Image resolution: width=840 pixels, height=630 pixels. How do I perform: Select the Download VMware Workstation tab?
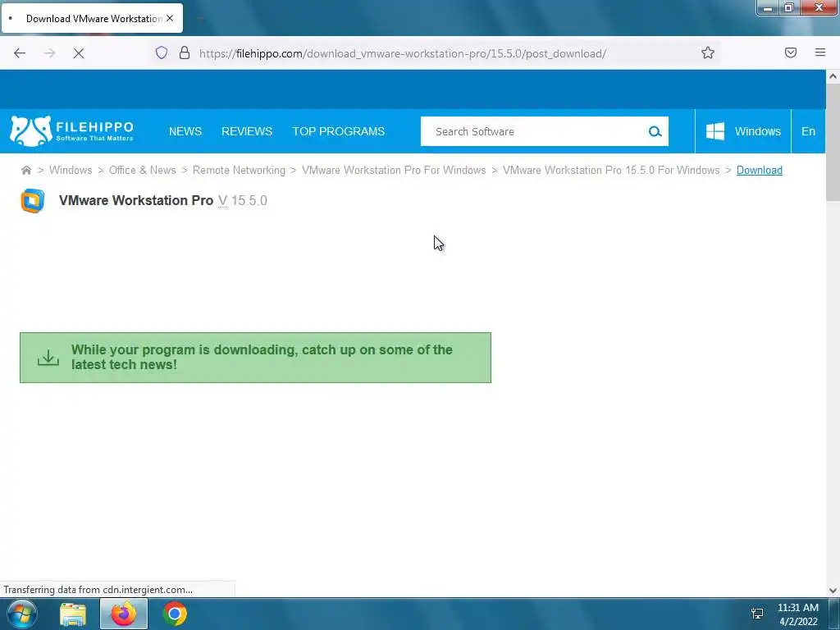point(92,18)
